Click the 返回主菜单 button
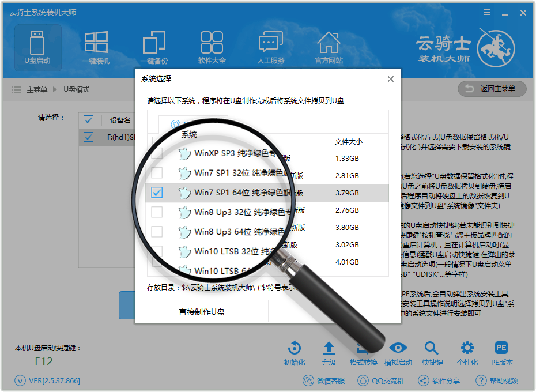The width and height of the screenshot is (536, 392). pos(492,89)
